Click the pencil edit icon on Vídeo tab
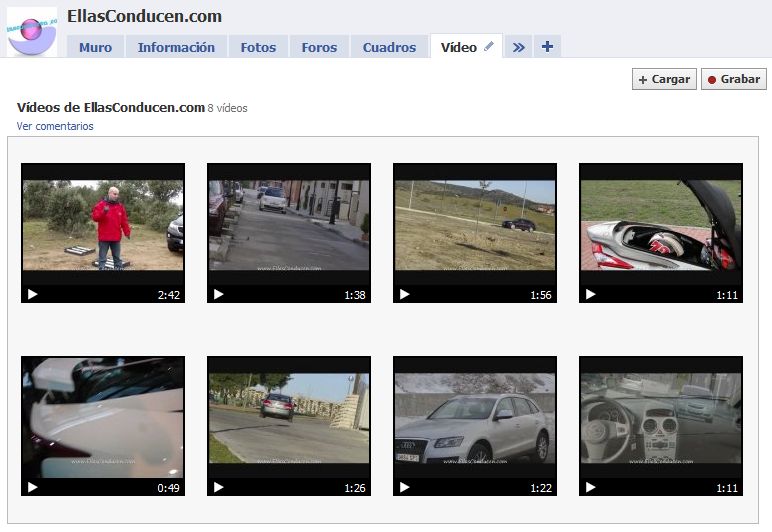This screenshot has width=772, height=532. point(489,46)
